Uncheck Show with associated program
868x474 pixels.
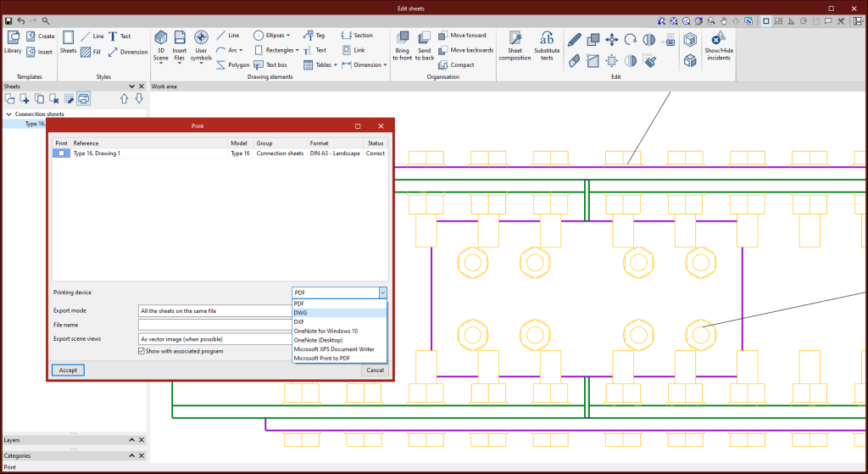(x=142, y=351)
